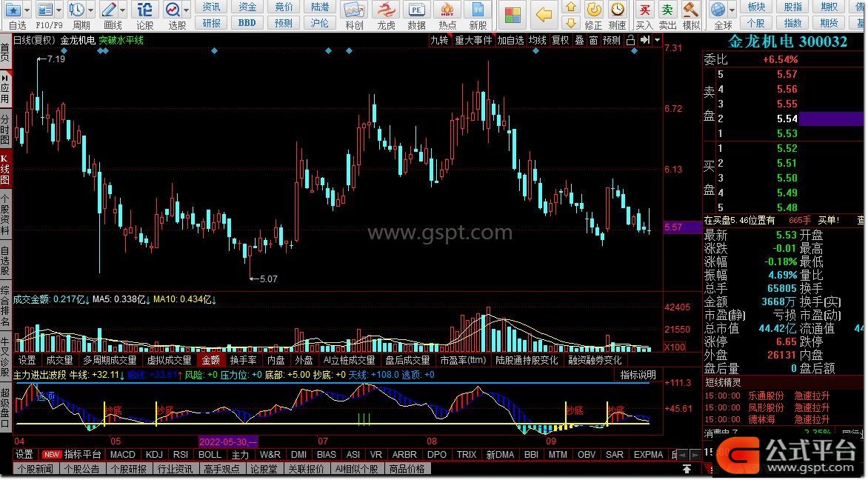Click the scroll-to-top arrow icon at bottom
Screen dimensions: 868x480
[687, 469]
